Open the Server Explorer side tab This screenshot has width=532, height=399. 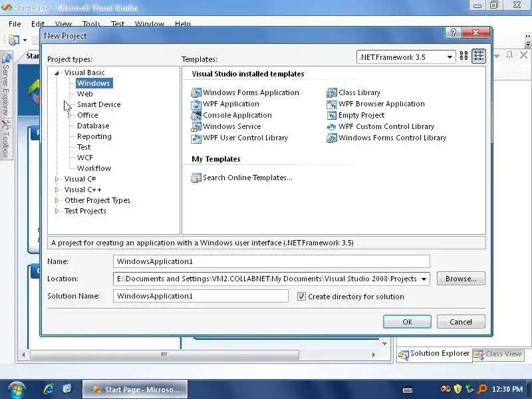coord(6,84)
